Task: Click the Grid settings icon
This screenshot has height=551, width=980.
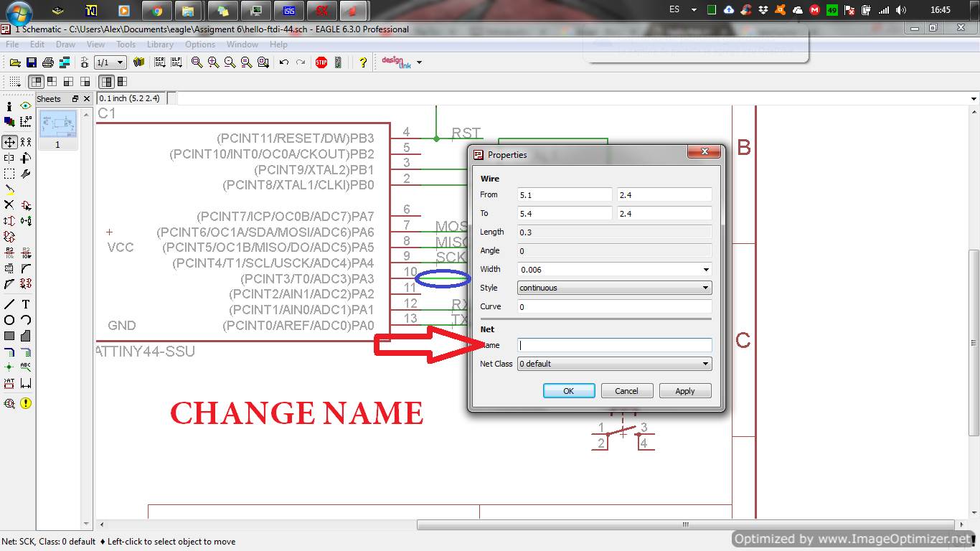Action: 14,82
